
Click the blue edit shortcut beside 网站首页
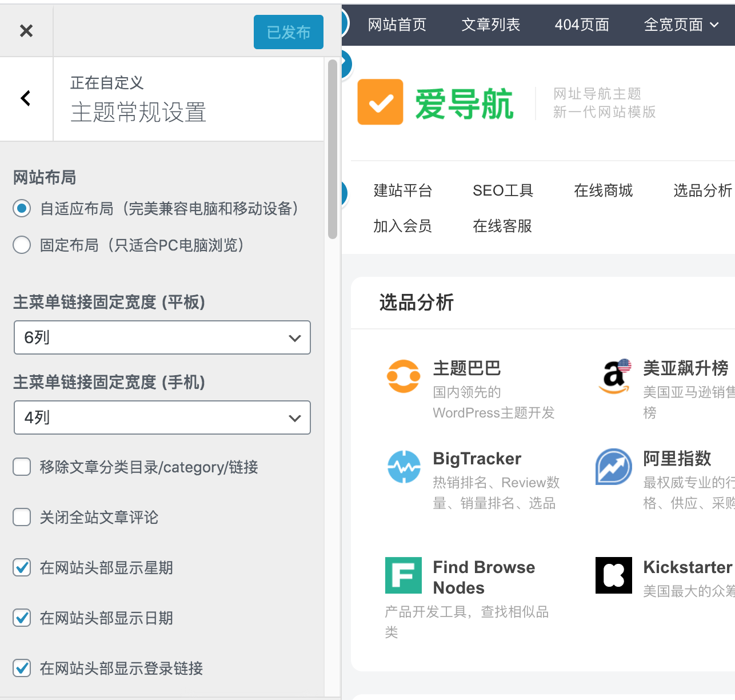(x=345, y=23)
